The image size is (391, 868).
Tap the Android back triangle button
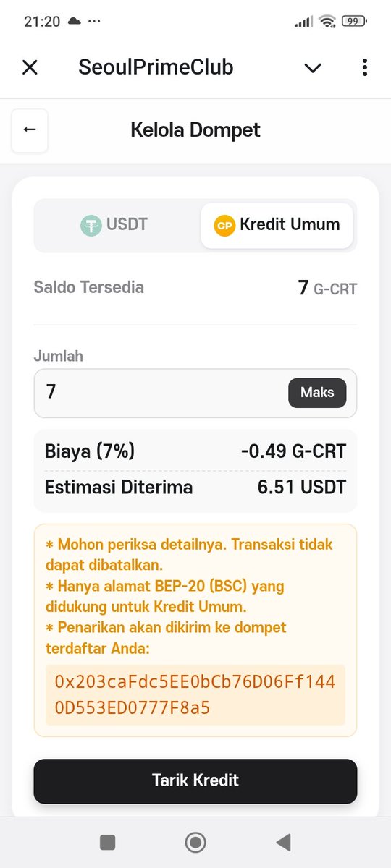coord(284,841)
